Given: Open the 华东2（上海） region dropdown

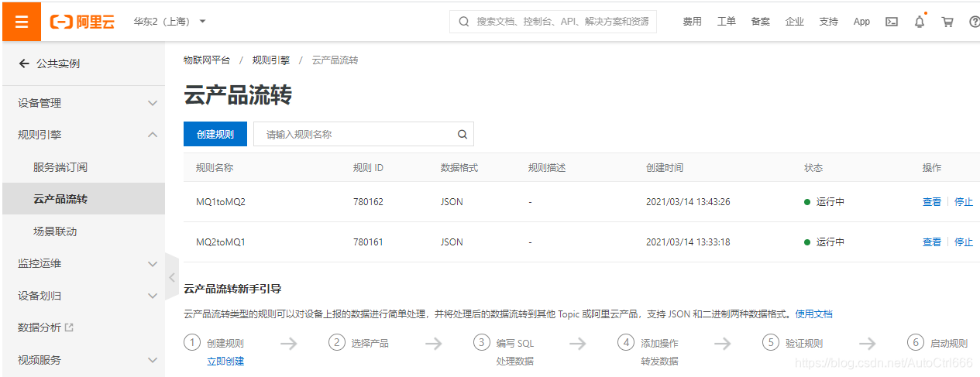Looking at the screenshot, I should click(x=170, y=22).
